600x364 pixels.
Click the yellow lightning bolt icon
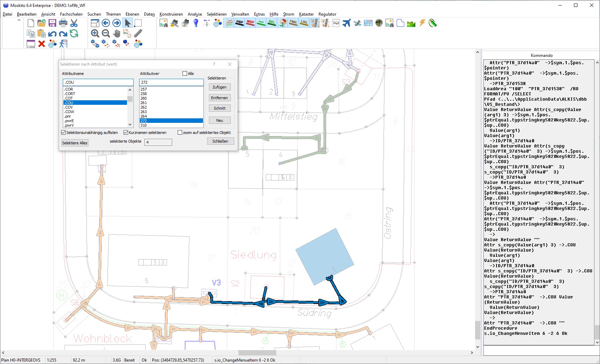tap(422, 23)
